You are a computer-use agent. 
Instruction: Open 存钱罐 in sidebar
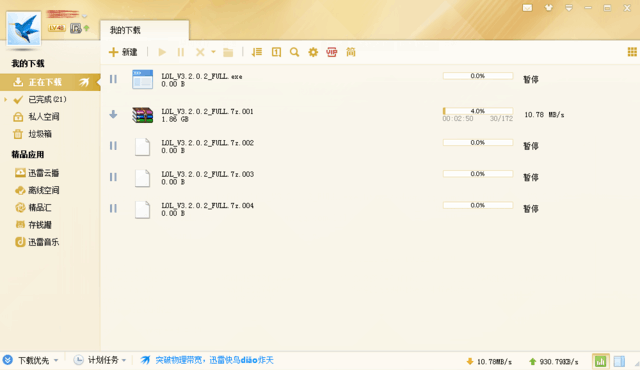tap(33, 225)
